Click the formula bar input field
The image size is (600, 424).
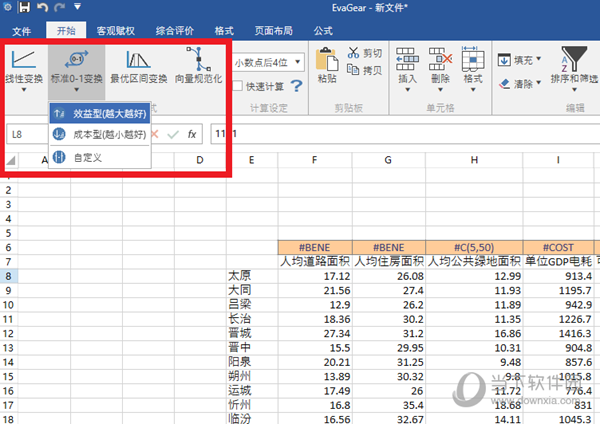(405, 134)
